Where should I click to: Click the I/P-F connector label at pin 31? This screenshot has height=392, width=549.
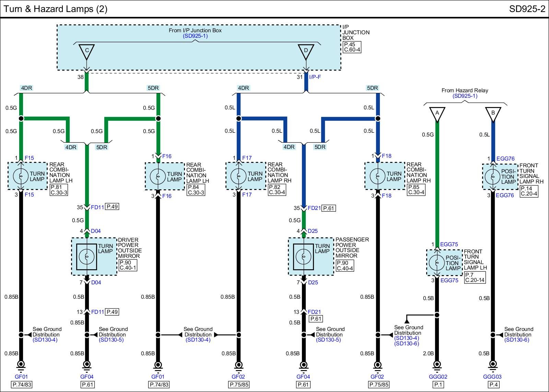click(x=315, y=77)
